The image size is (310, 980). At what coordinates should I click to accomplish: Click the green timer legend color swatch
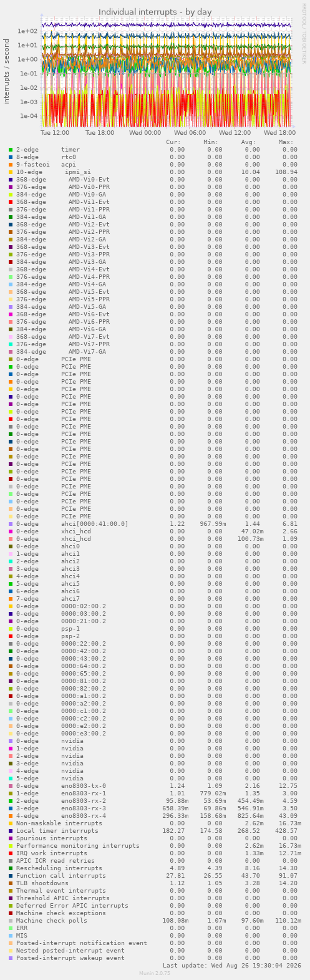pyautogui.click(x=11, y=150)
